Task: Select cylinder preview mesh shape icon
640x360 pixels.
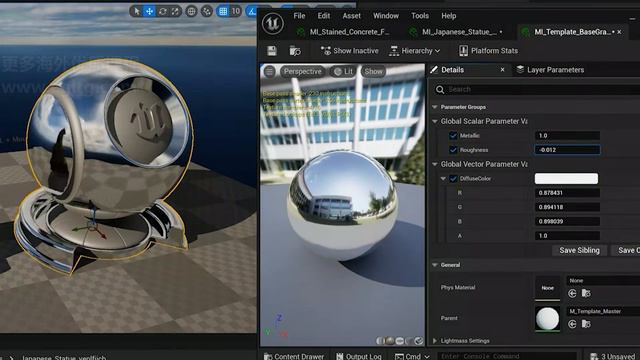Action: (x=380, y=341)
